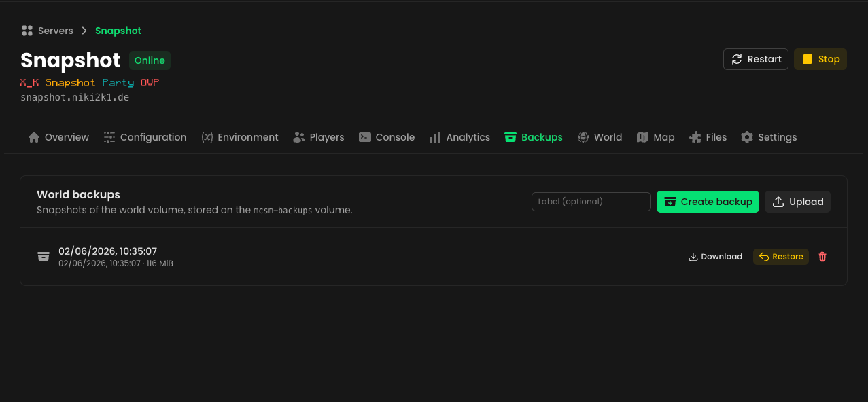Viewport: 868px width, 402px height.
Task: Click the backup size text 116 MiB
Action: tap(160, 263)
